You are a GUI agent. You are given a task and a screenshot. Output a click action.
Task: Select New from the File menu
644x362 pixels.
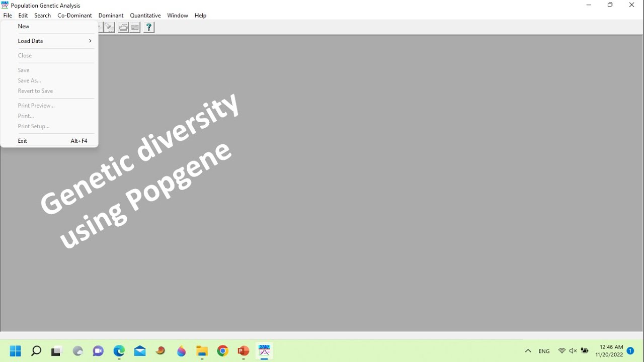[49, 26]
